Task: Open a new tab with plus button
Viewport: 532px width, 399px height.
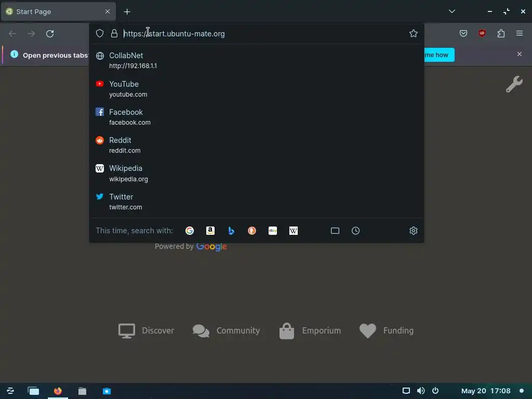Action: click(127, 12)
